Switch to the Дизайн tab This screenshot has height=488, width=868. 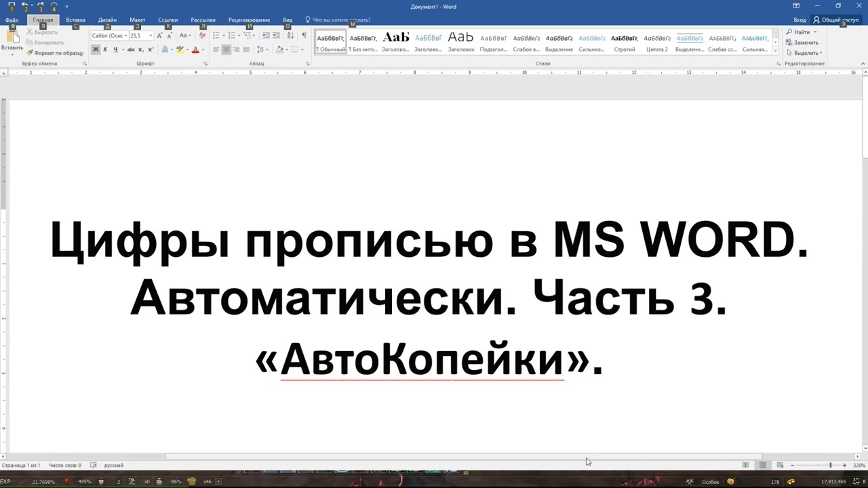click(107, 20)
